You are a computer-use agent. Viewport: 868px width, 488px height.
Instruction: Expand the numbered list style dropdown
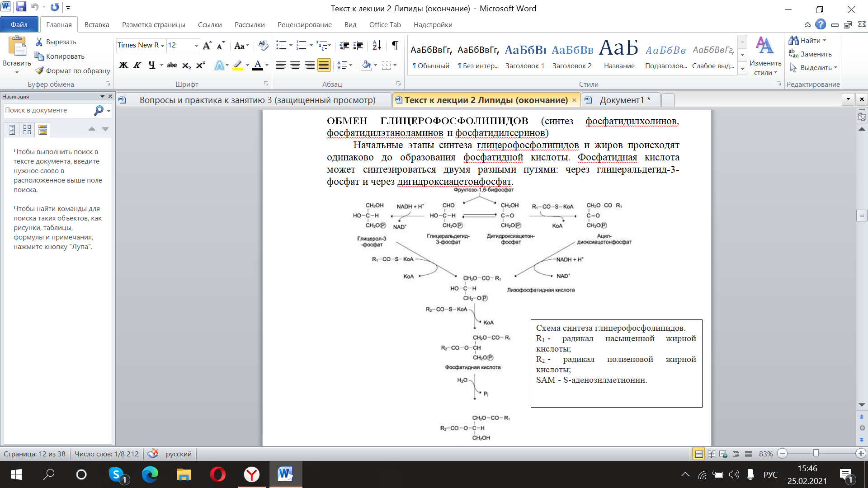point(311,45)
